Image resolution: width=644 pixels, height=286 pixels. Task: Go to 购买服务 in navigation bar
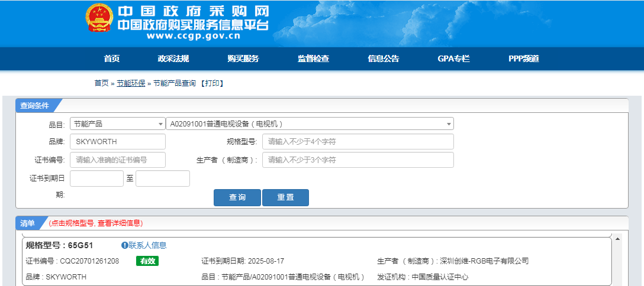point(243,58)
